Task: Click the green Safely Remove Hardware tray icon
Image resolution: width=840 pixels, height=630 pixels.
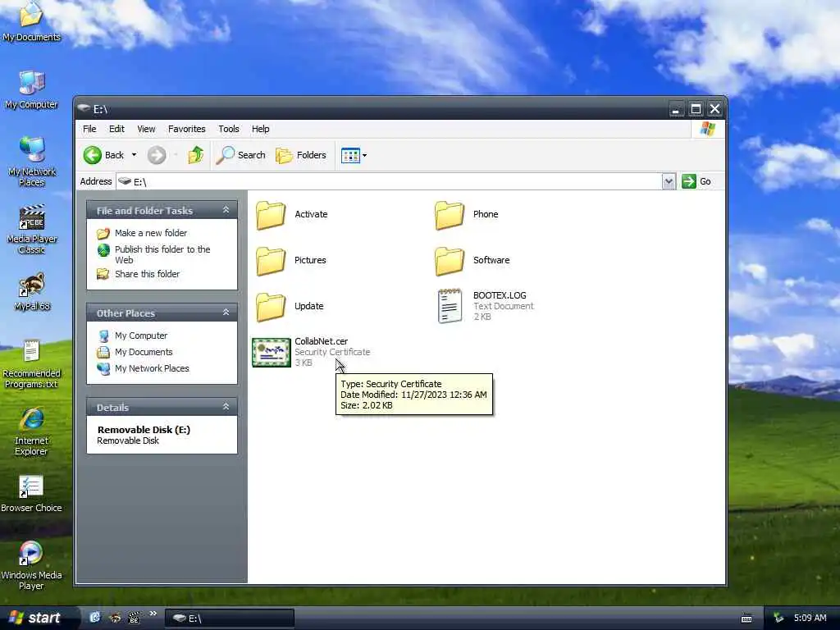Action: [778, 619]
